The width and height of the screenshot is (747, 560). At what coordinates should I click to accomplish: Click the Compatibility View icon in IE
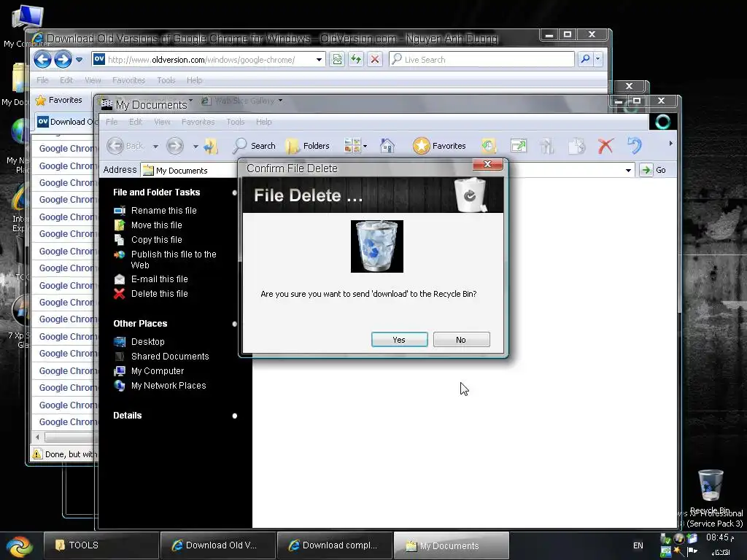(337, 60)
